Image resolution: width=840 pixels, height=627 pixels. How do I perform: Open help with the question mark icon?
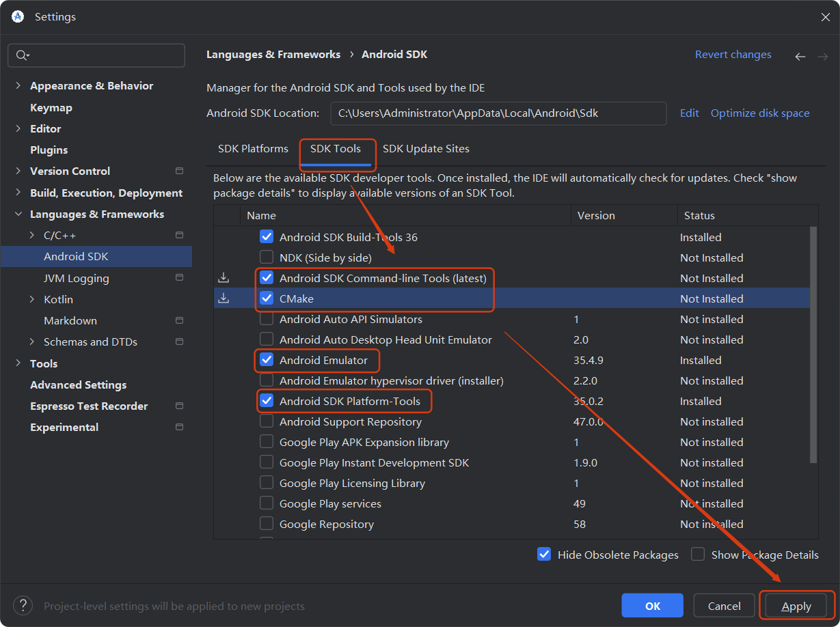[x=23, y=605]
